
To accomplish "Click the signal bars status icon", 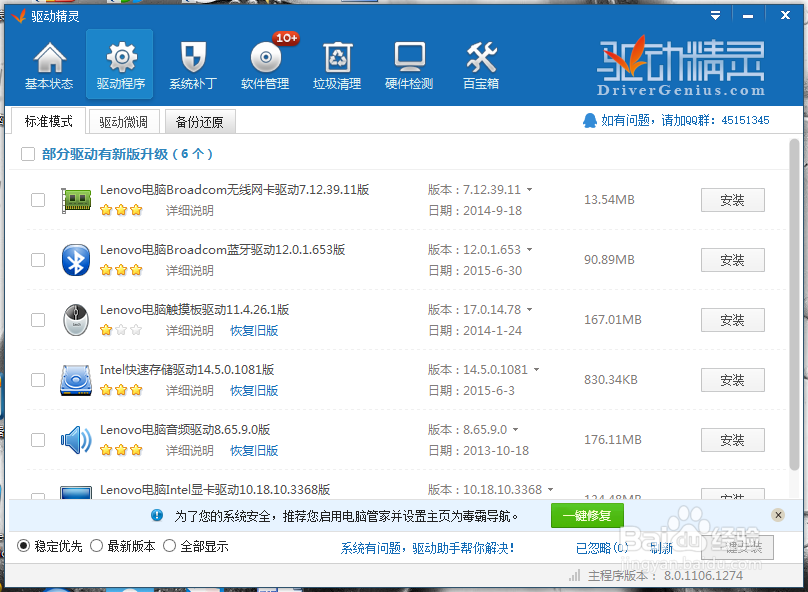I will [x=575, y=576].
